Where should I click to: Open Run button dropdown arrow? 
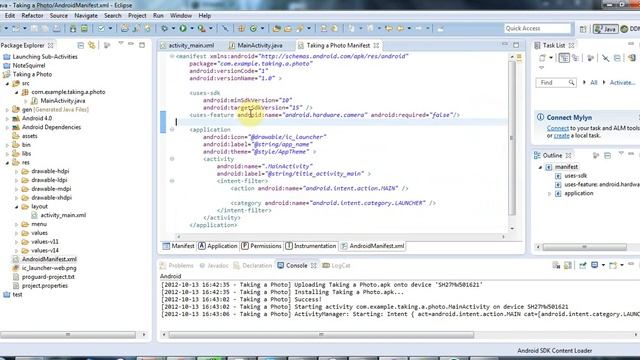point(192,29)
